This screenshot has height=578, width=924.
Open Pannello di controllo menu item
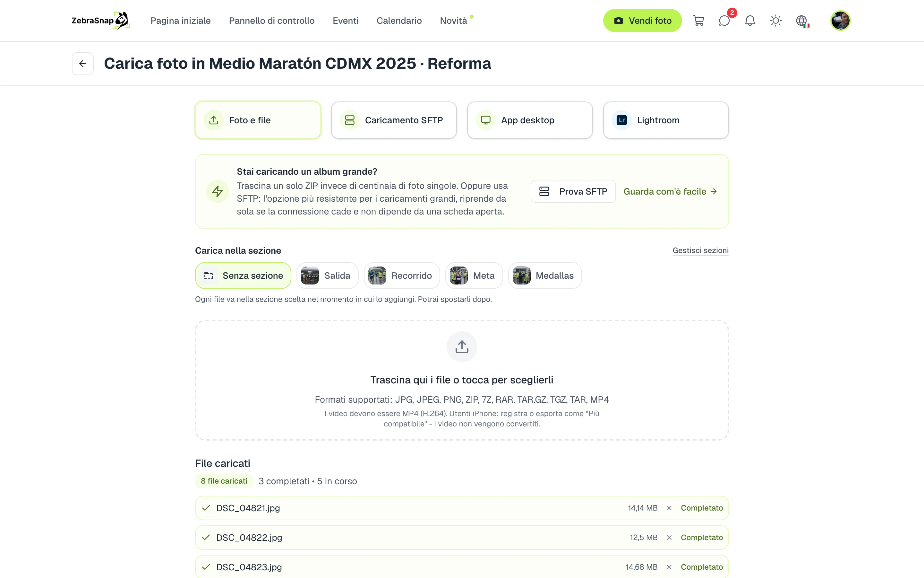271,21
